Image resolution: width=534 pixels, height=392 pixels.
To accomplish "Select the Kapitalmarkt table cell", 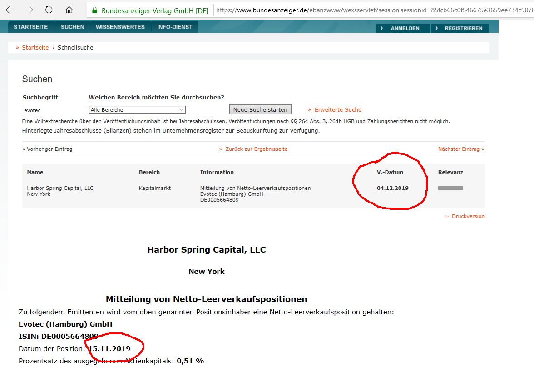I will pos(154,188).
